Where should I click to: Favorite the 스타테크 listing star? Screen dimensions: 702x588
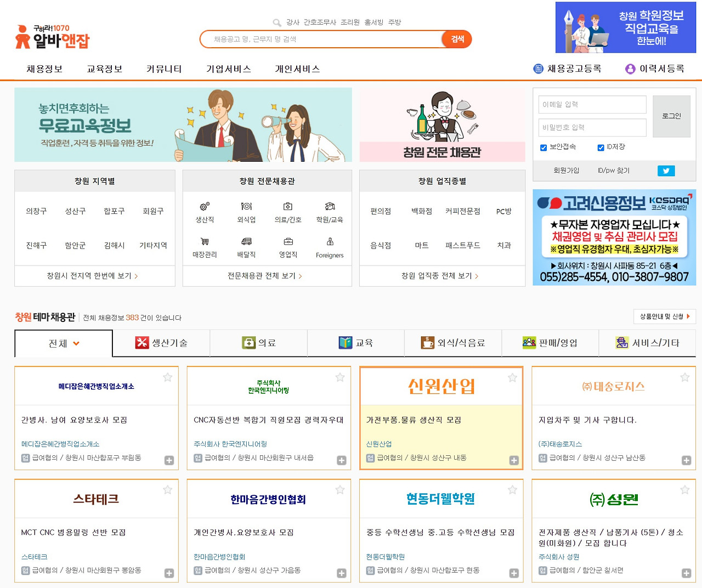[168, 490]
